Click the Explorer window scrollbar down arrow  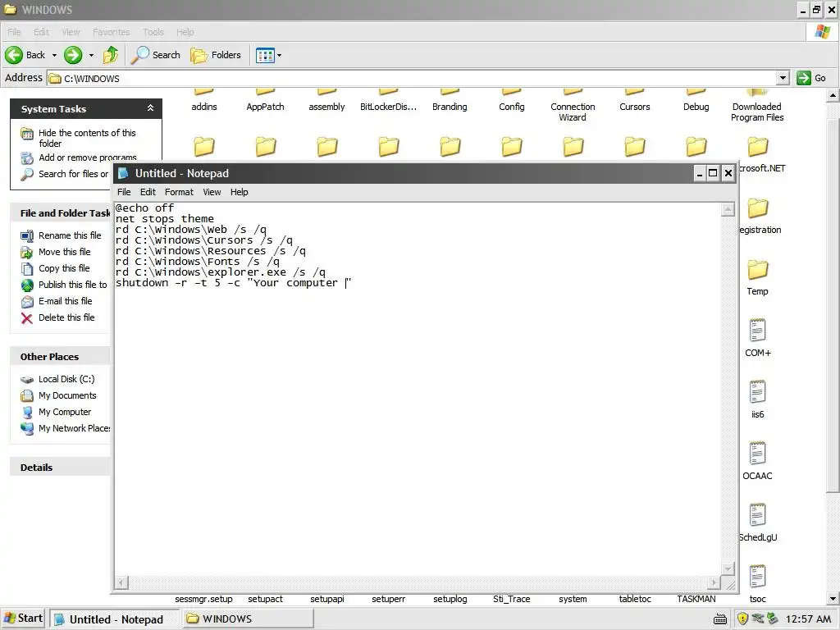[833, 599]
